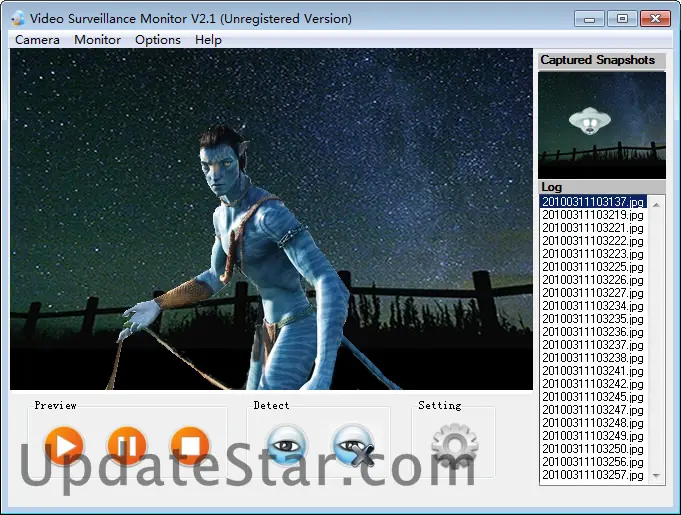Select log entry 20100311103256.jpg
This screenshot has height=515, width=681.
593,462
